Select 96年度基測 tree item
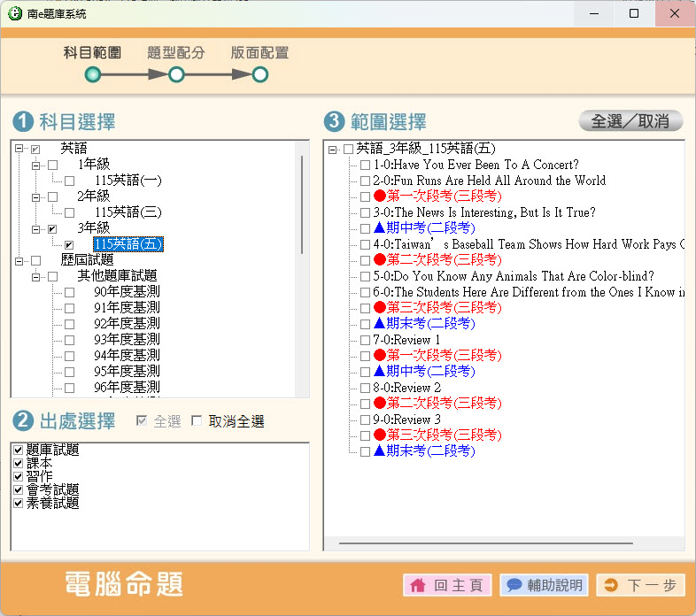This screenshot has width=696, height=616. (x=127, y=388)
